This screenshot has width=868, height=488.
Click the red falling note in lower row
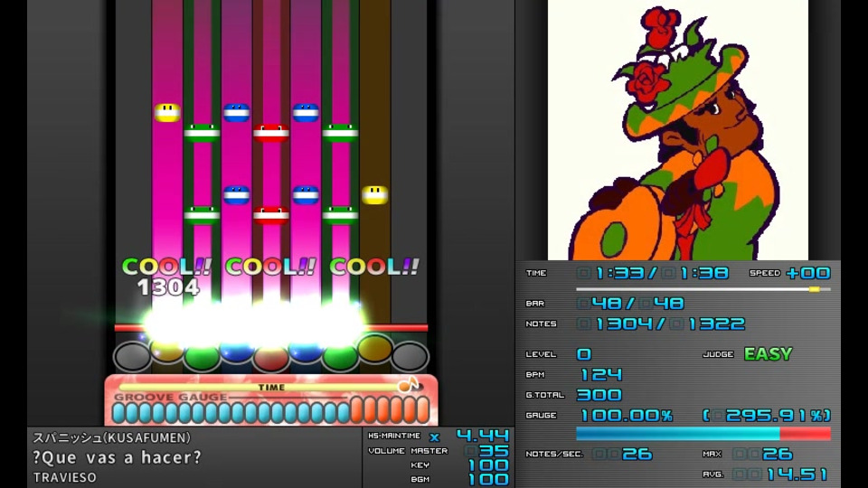click(x=270, y=215)
